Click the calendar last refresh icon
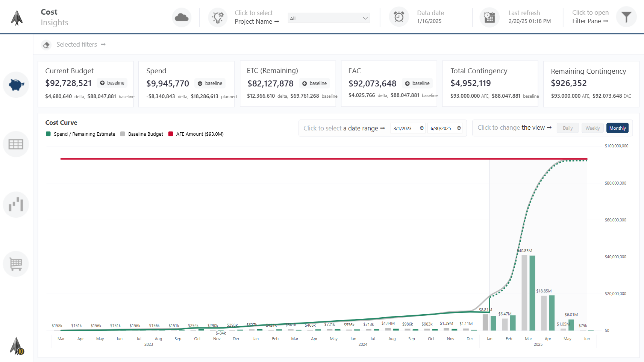This screenshot has height=362, width=644. click(x=489, y=17)
